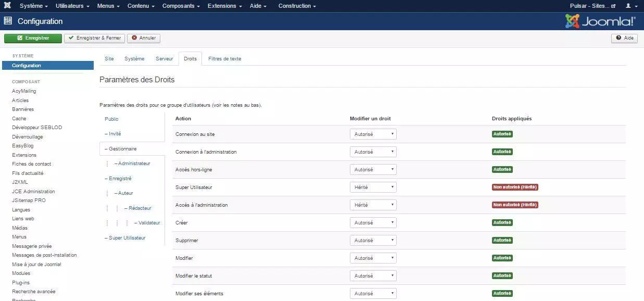Open Bannières in the sidebar

(x=23, y=109)
